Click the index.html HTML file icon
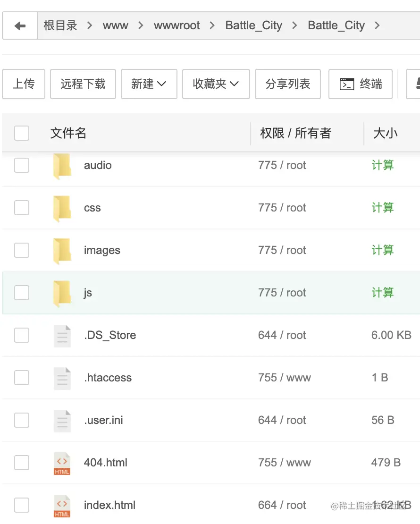 pyautogui.click(x=62, y=506)
